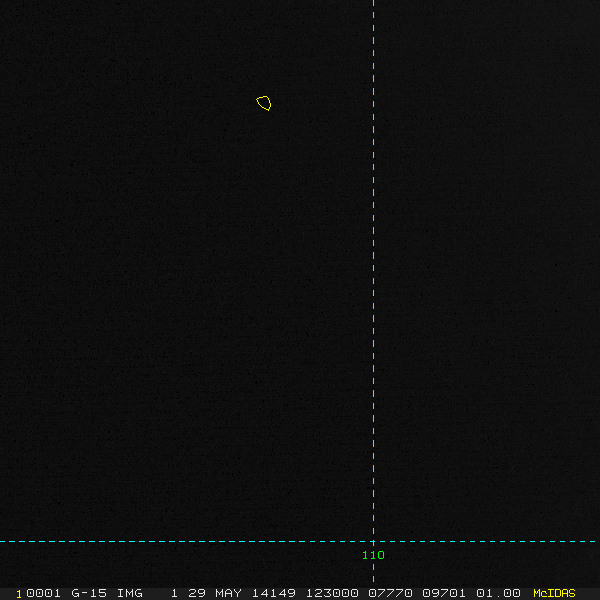Click the MAY month text
This screenshot has width=600, height=600.
228,593
